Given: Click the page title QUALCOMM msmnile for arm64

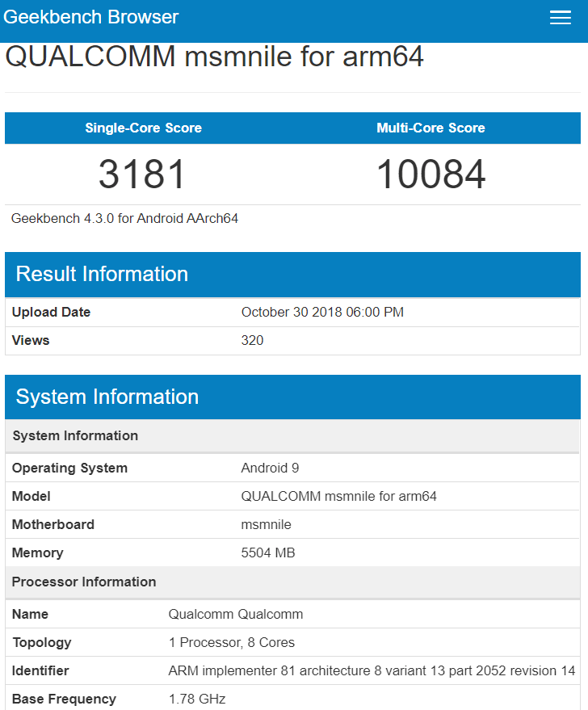Looking at the screenshot, I should coord(214,57).
